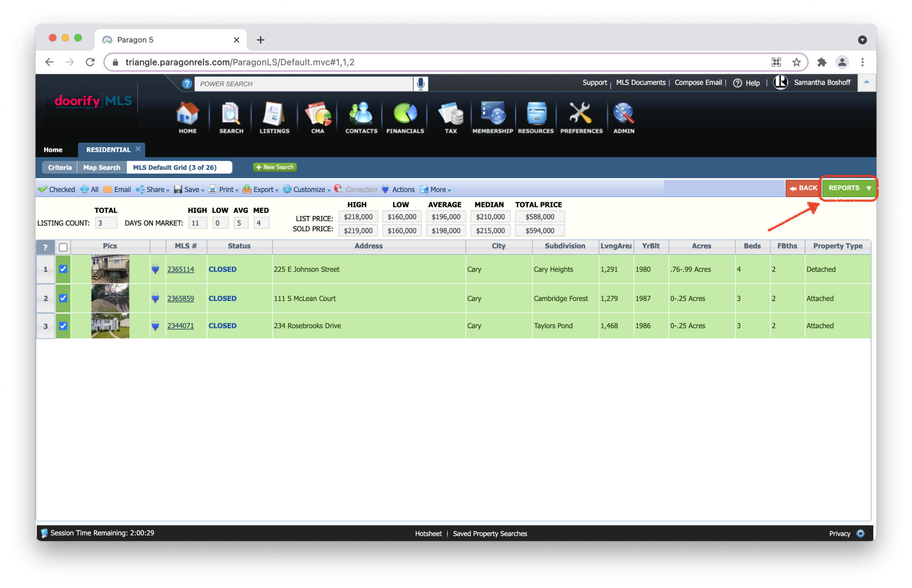Open the Search module icon
This screenshot has width=912, height=588.
pyautogui.click(x=231, y=118)
